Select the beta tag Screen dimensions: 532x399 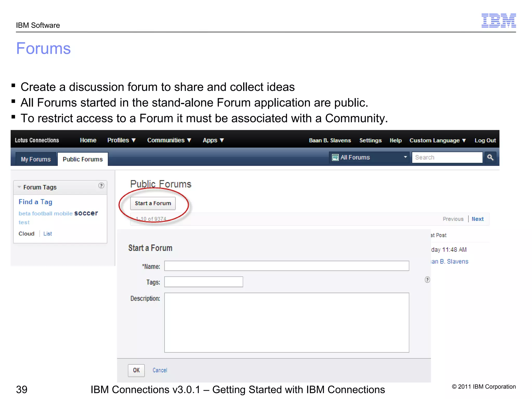tap(24, 214)
